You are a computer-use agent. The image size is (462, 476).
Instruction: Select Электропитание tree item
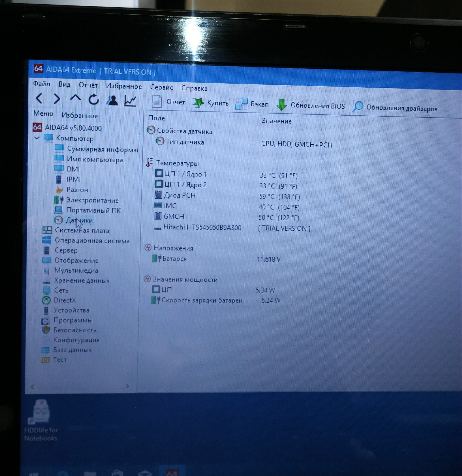86,200
